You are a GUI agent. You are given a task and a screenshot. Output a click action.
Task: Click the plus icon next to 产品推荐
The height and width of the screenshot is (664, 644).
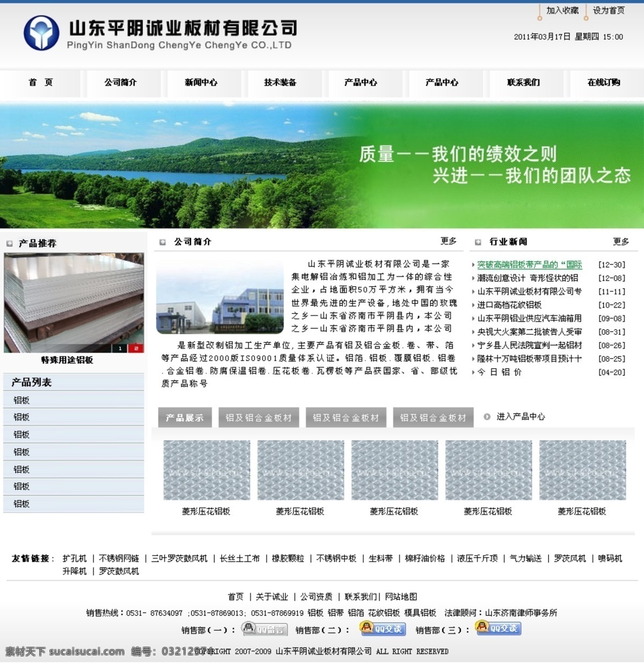coord(9,244)
